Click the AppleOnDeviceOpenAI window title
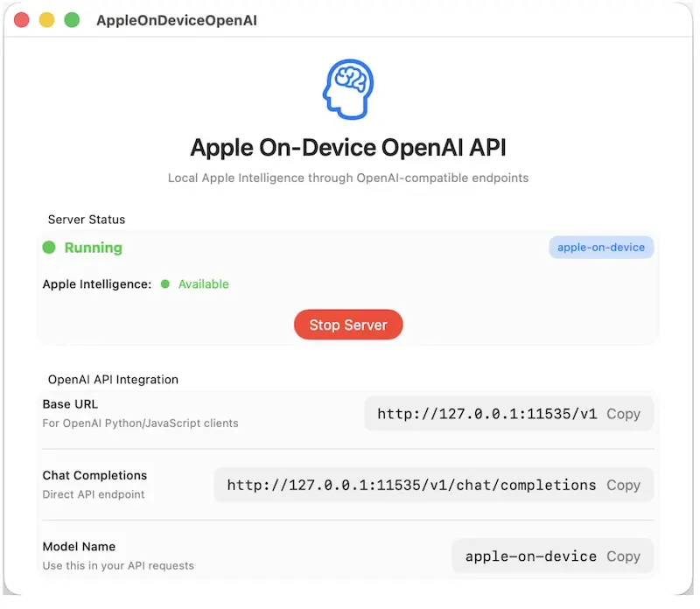The height and width of the screenshot is (609, 700). click(177, 20)
